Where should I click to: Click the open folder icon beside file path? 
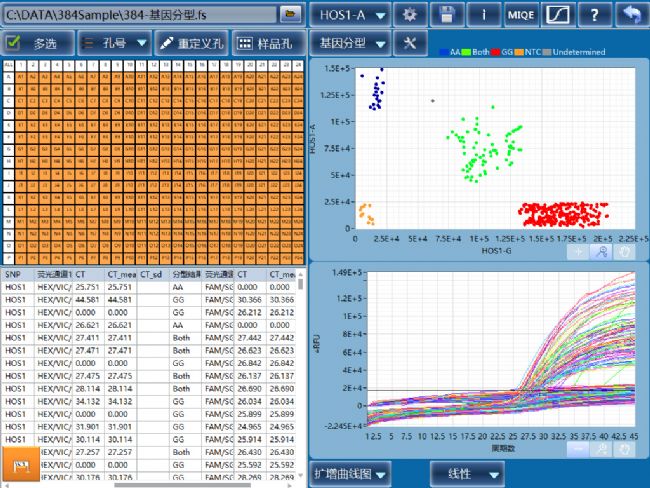coord(291,15)
